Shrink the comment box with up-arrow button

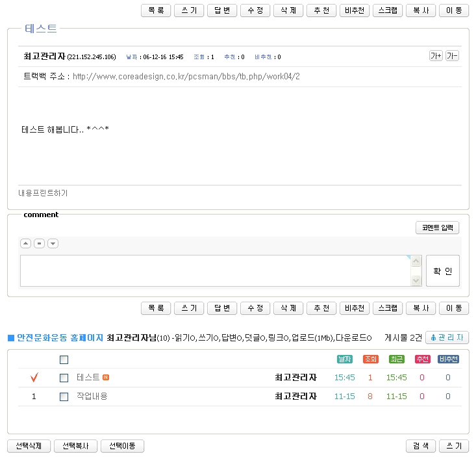coord(26,244)
